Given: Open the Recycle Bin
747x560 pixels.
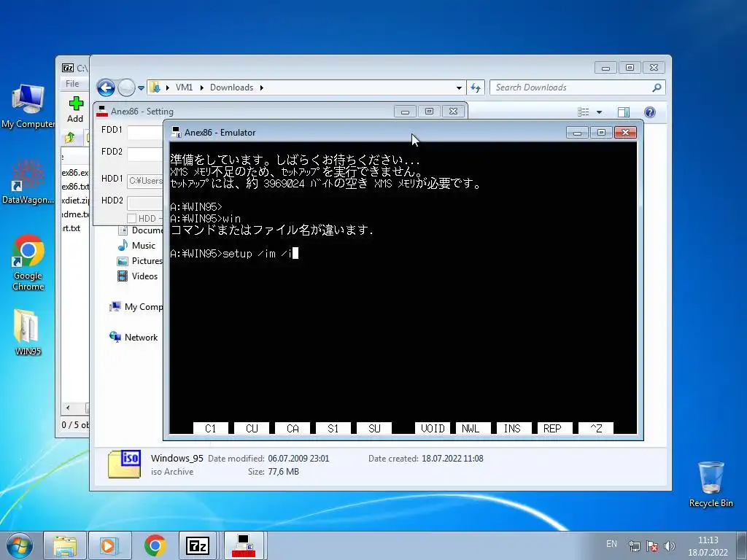Looking at the screenshot, I should point(711,484).
